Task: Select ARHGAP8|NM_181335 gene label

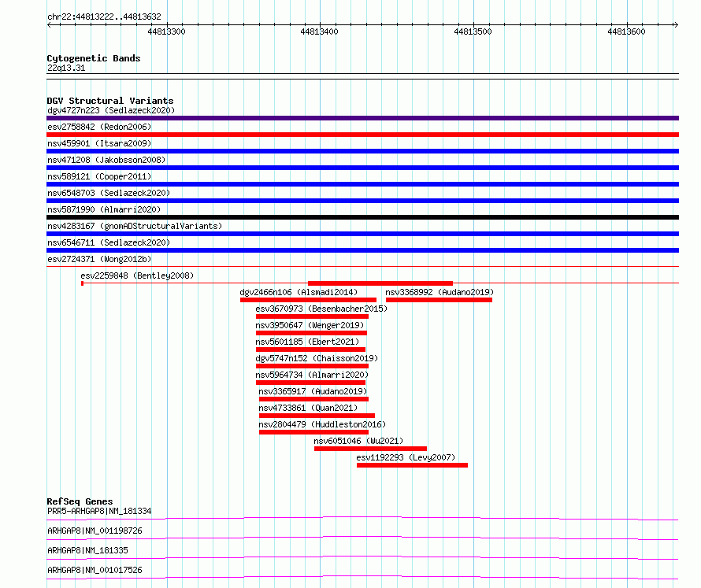Action: pos(87,550)
